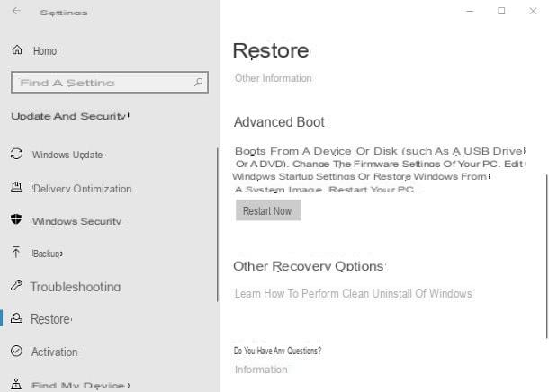Click the search magnifier icon
Viewport: 549px width, 392px height.
click(x=199, y=82)
